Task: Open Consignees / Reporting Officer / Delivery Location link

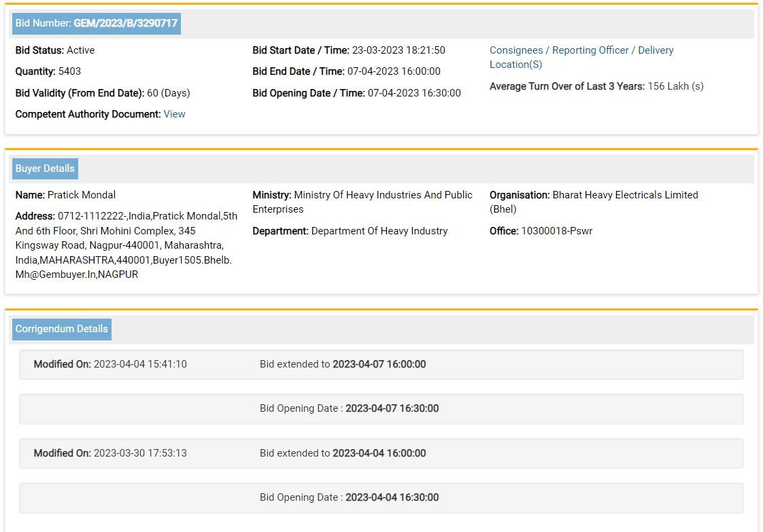Action: click(581, 57)
